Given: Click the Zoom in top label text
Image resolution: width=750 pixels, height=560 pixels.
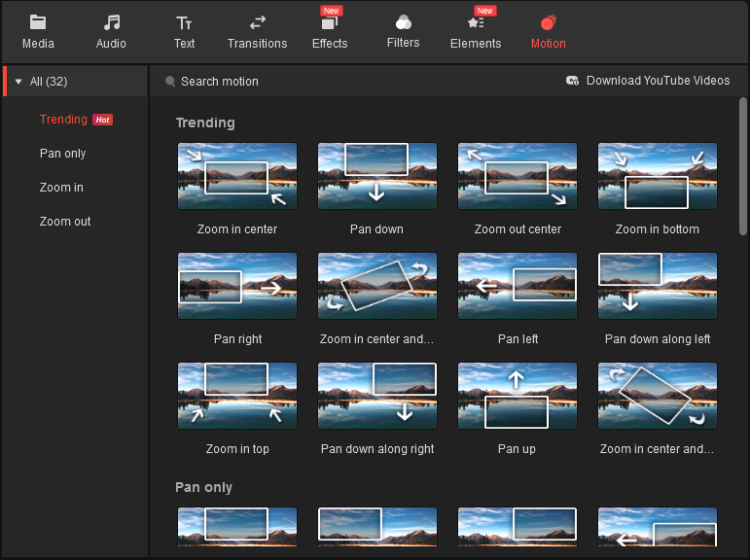Looking at the screenshot, I should pyautogui.click(x=237, y=449).
